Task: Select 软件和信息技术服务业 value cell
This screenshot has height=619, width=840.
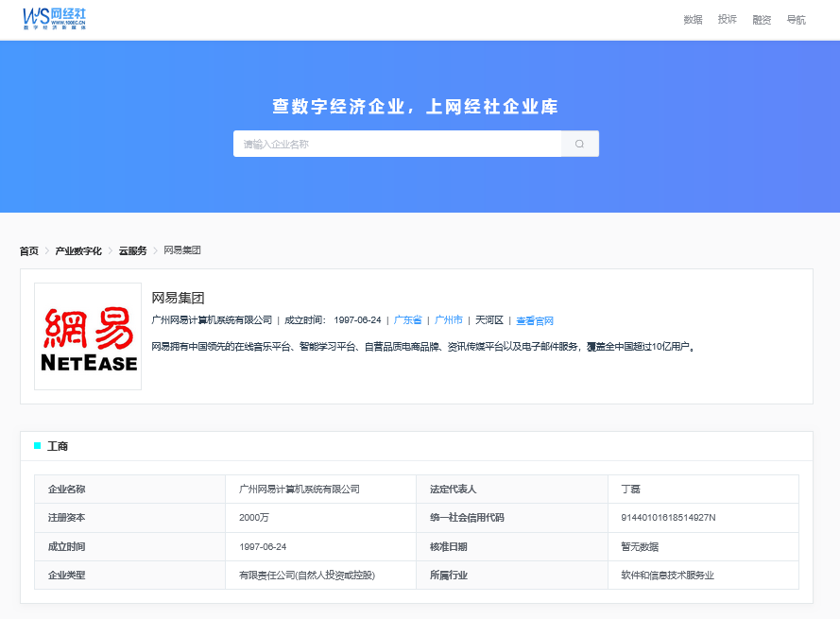Action: (703, 575)
